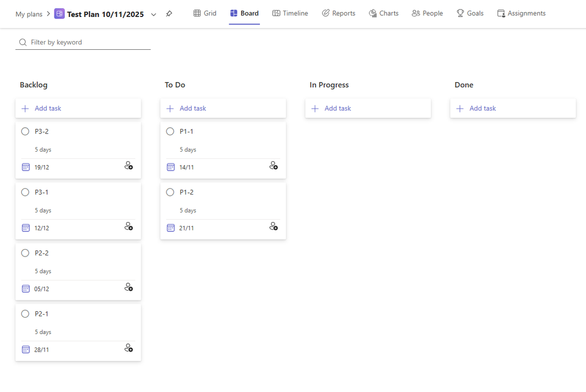Add a task in the Done column
The height and width of the screenshot is (392, 586).
coord(482,108)
